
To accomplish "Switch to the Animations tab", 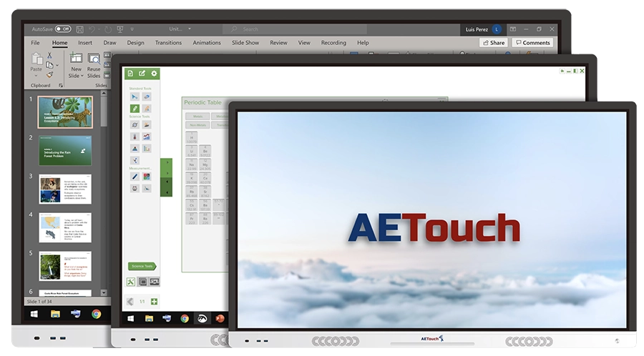I will coord(207,43).
